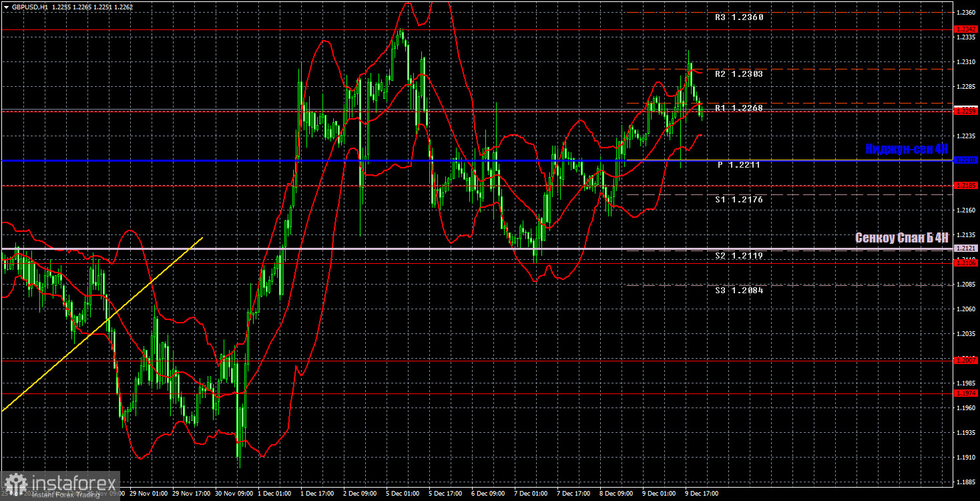This screenshot has width=980, height=501.
Task: Click the current price tag 1.2259
Action: coord(966,111)
